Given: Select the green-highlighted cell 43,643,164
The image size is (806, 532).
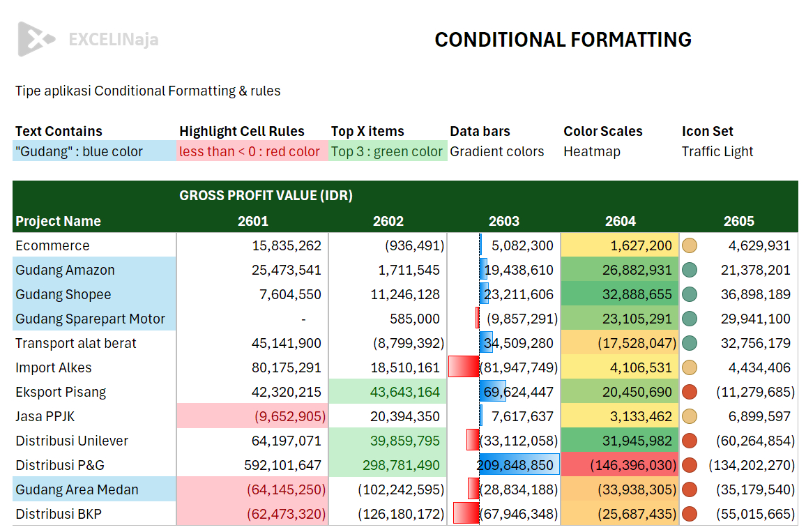Looking at the screenshot, I should coord(388,392).
